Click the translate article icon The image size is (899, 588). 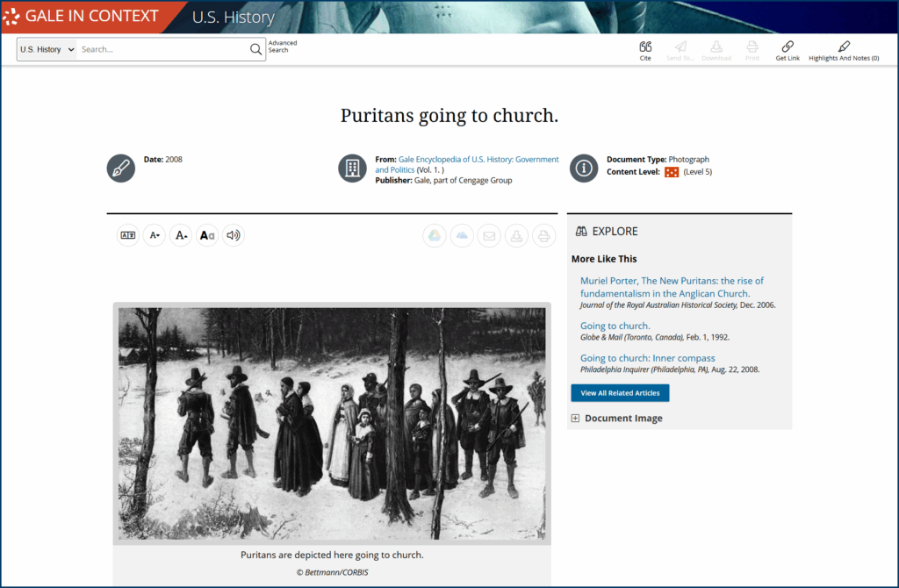tap(128, 235)
